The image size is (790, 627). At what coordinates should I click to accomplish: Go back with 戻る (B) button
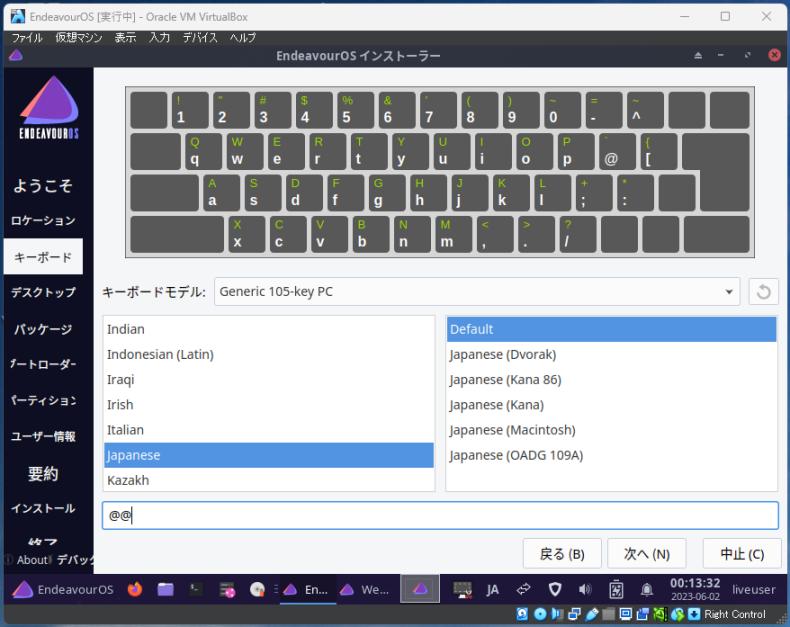click(x=562, y=554)
